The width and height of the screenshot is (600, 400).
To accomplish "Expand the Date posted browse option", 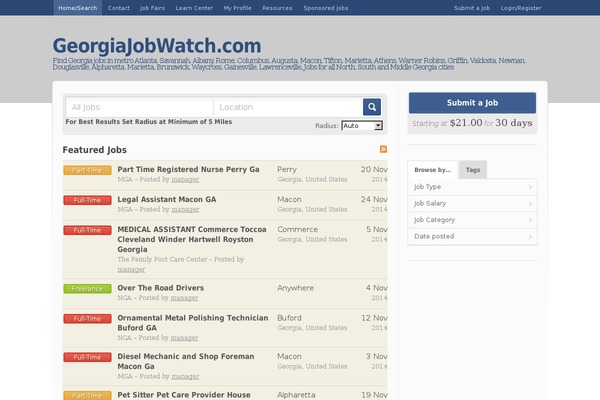I will [x=472, y=236].
